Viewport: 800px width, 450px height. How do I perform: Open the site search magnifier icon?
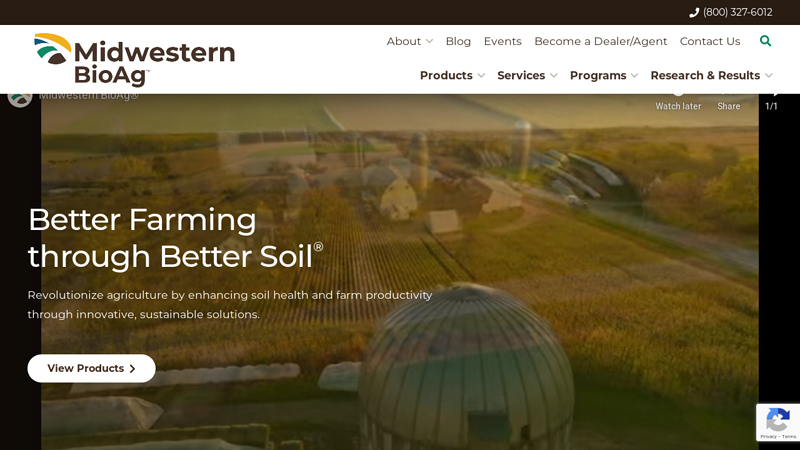(x=765, y=41)
